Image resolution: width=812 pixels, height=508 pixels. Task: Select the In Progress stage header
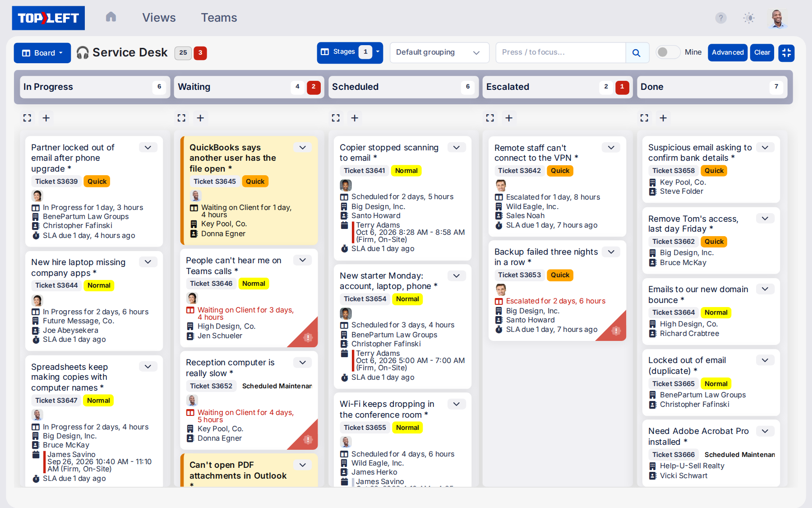pyautogui.click(x=95, y=87)
